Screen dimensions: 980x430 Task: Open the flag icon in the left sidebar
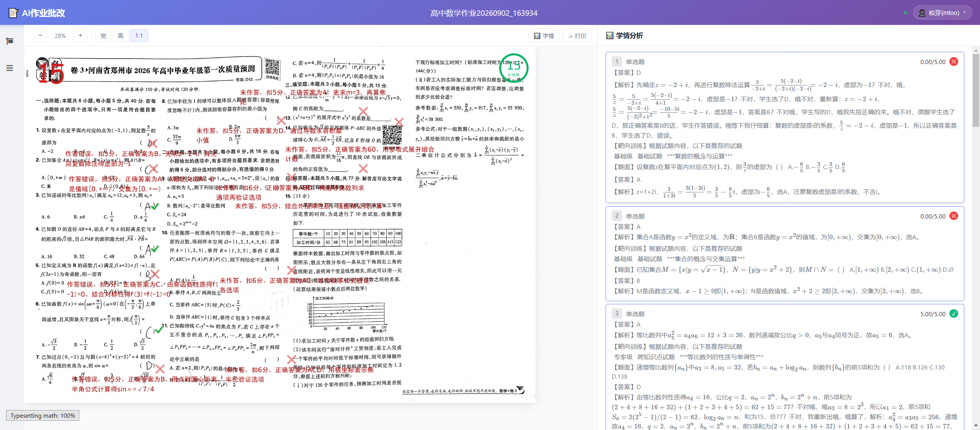tap(10, 41)
